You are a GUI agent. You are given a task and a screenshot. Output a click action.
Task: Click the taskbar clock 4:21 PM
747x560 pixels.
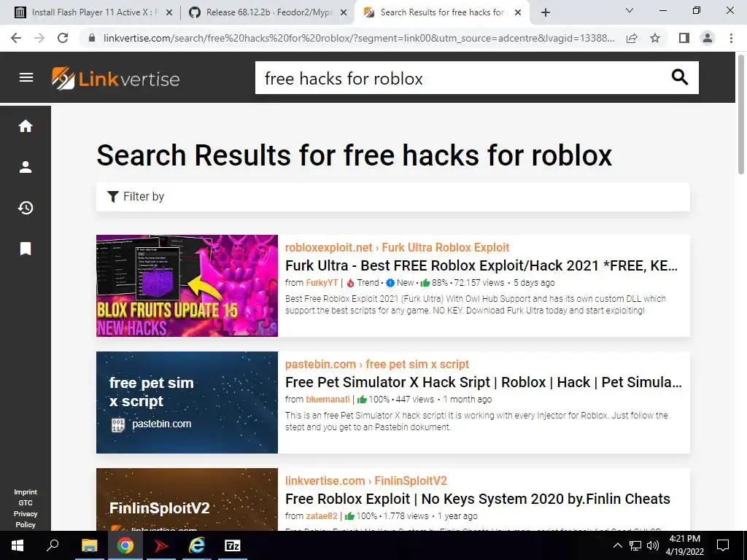684,545
